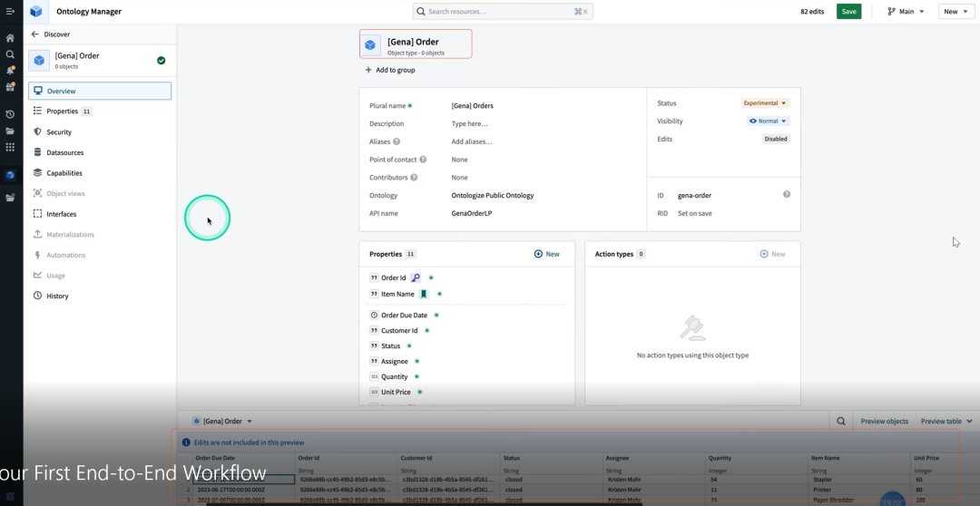Open the Normal visibility dropdown
The image size is (980, 506).
[768, 122]
